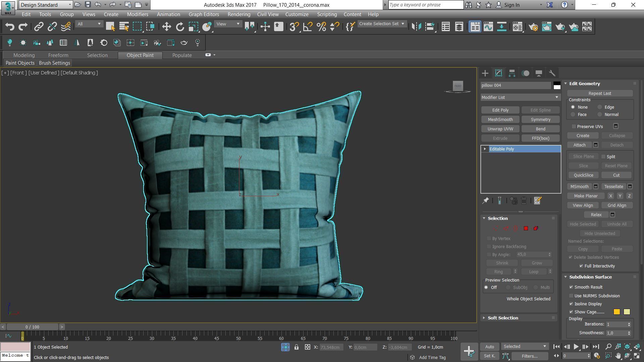This screenshot has height=362, width=644.
Task: Enable the Split checkbox
Action: click(603, 157)
